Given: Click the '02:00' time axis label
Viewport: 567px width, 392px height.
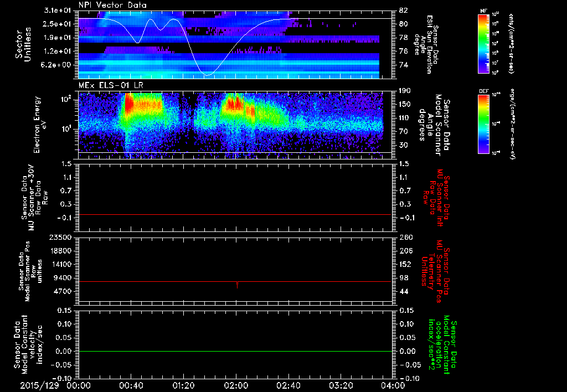Looking at the screenshot, I should [236, 385].
